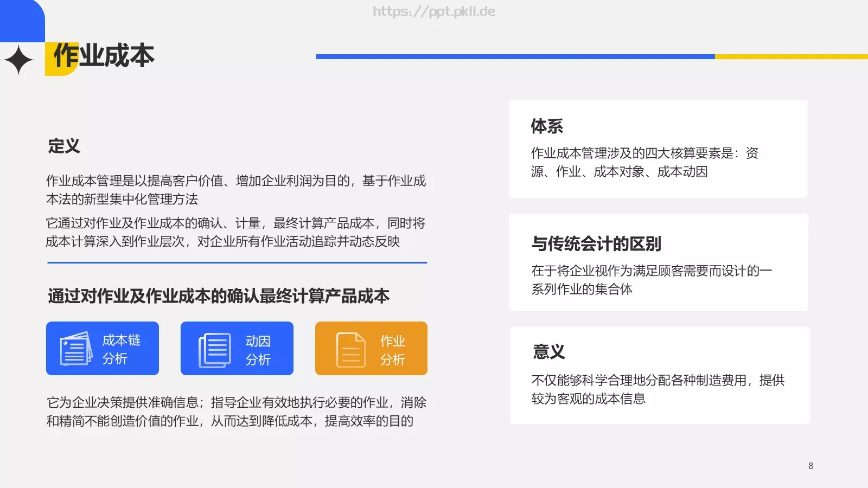The image size is (868, 488).
Task: Click the file icon in 作业分析 card
Action: point(351,350)
